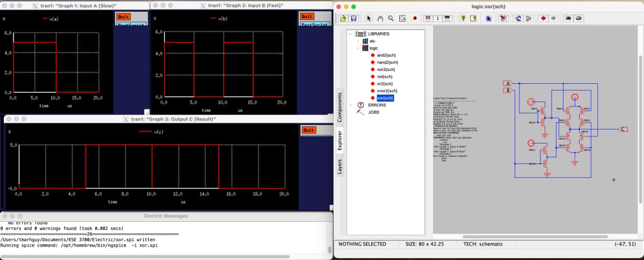Open the Components side tab
This screenshot has width=644, height=260.
(339, 107)
